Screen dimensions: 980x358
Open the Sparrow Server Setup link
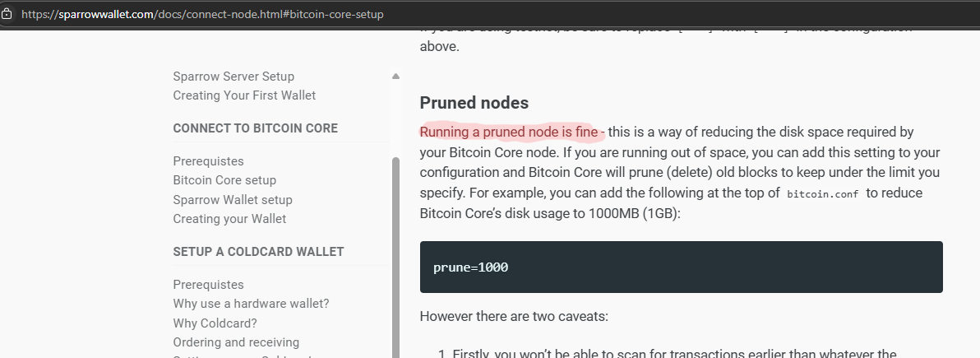tap(233, 77)
